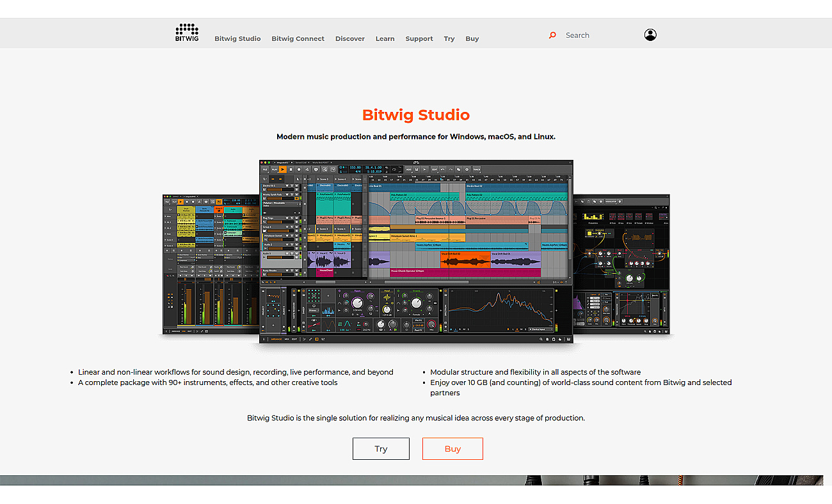This screenshot has width=832, height=504.
Task: Click 'Bitwig Studio is the single solution' sentence
Action: (x=416, y=418)
